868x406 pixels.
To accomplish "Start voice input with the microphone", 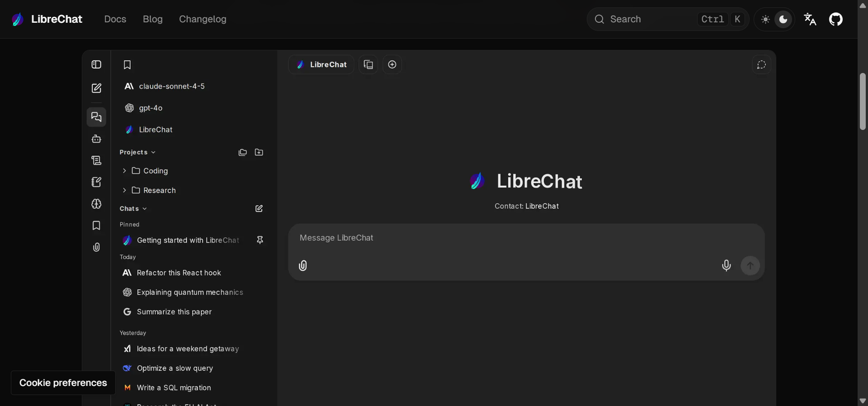I will click(726, 265).
